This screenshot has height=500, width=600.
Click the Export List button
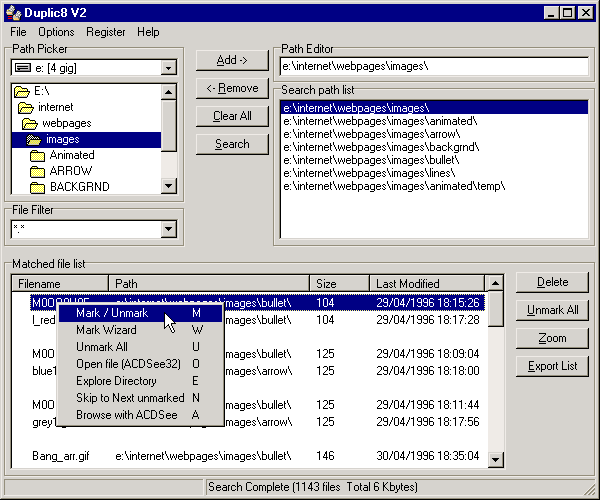(x=552, y=366)
